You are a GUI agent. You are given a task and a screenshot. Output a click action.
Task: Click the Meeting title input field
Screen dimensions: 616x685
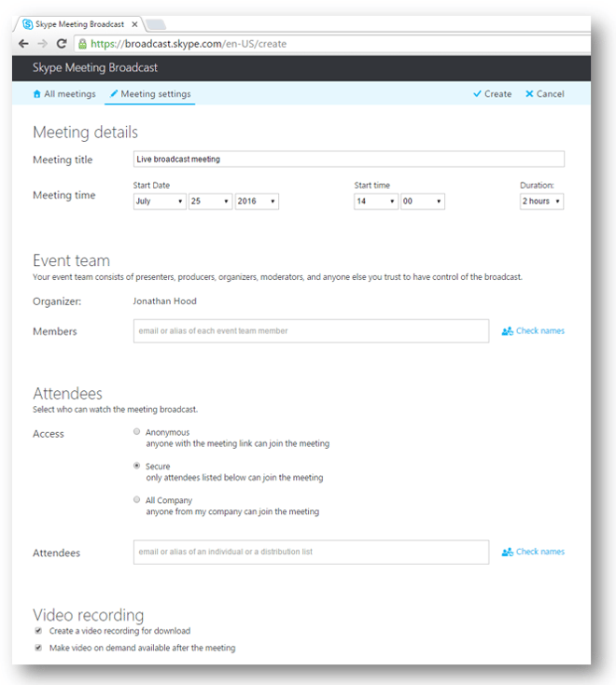349,159
